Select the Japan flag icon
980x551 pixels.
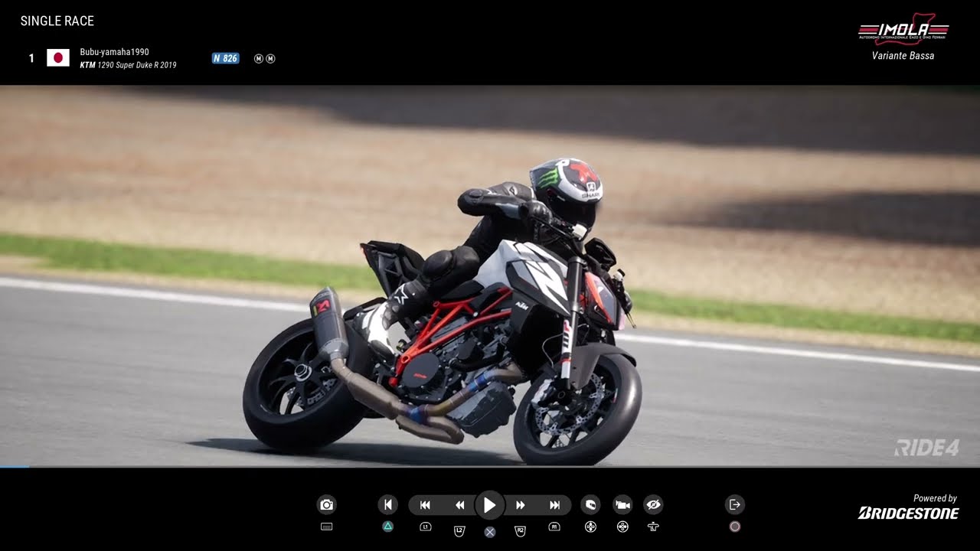pos(58,58)
